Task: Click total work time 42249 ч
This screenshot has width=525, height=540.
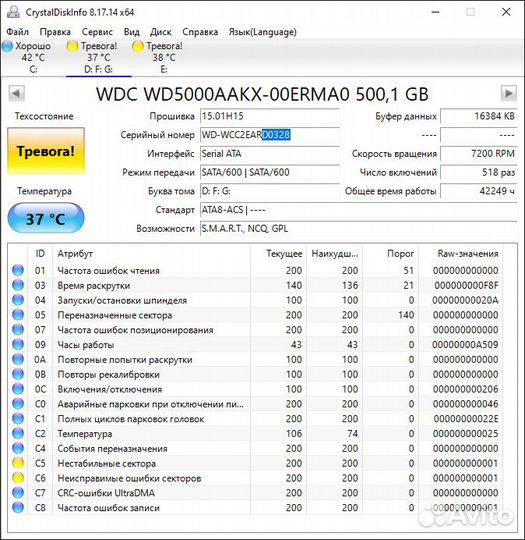Action: click(478, 191)
